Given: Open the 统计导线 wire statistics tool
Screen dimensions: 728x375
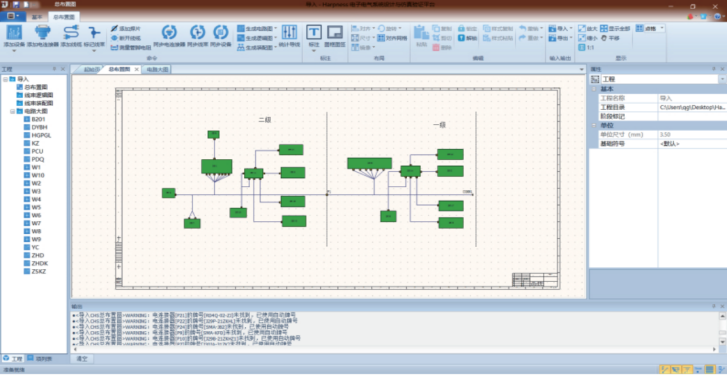Looking at the screenshot, I should [x=289, y=32].
